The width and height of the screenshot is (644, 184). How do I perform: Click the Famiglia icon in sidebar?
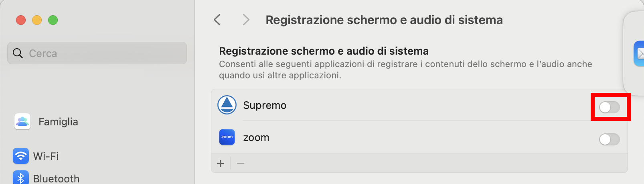point(22,121)
